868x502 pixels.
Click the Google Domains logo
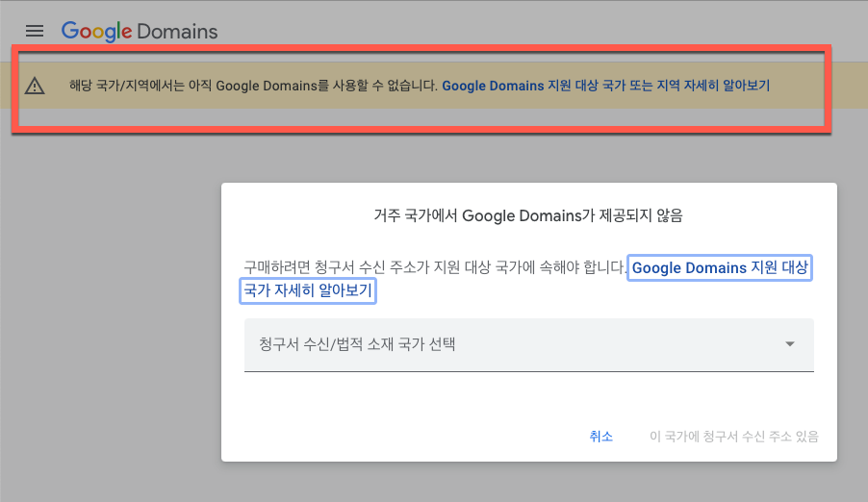coord(140,32)
